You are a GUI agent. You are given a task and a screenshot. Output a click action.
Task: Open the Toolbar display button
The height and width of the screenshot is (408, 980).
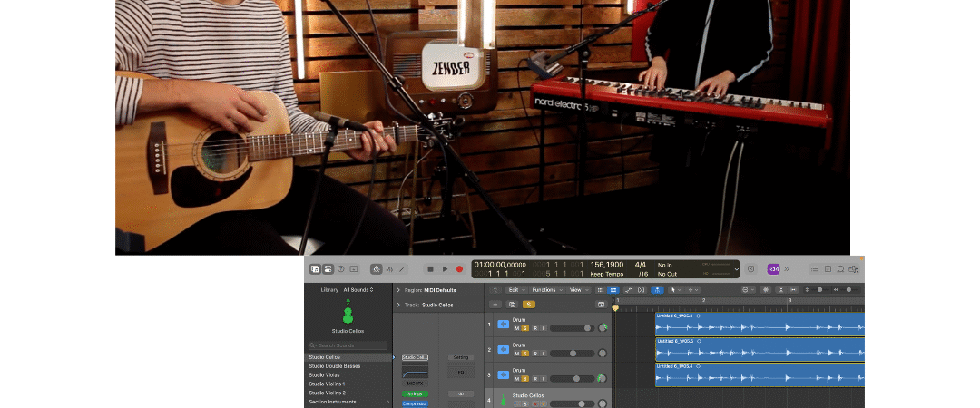pos(354,269)
